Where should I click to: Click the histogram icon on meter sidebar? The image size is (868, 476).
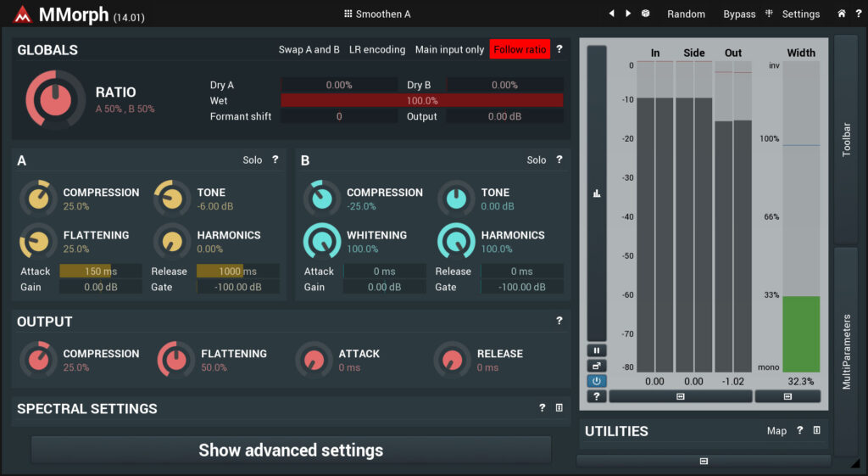(x=597, y=193)
